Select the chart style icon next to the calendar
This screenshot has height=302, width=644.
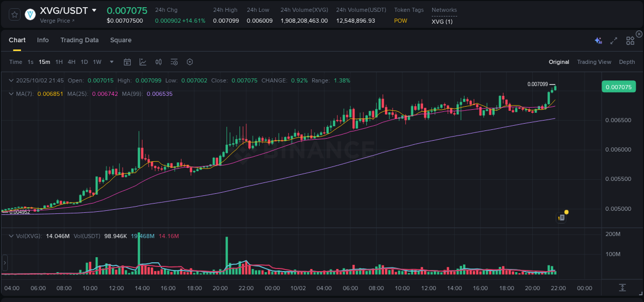142,62
